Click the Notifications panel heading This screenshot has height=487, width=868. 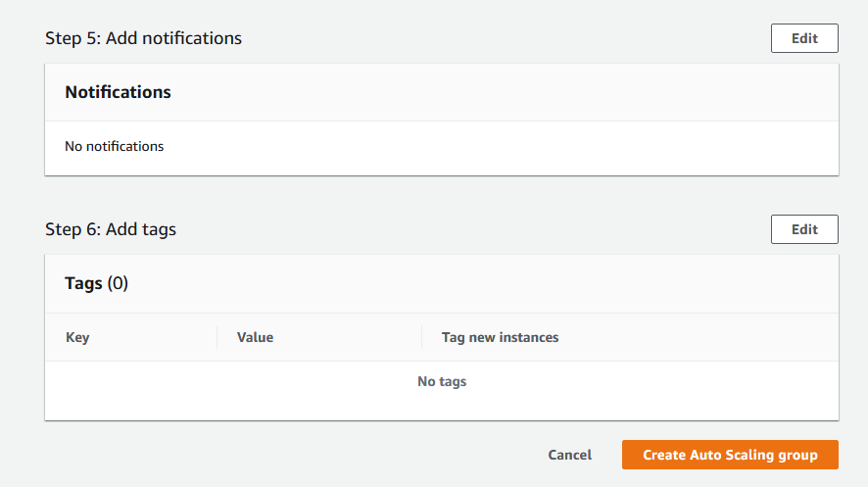118,92
